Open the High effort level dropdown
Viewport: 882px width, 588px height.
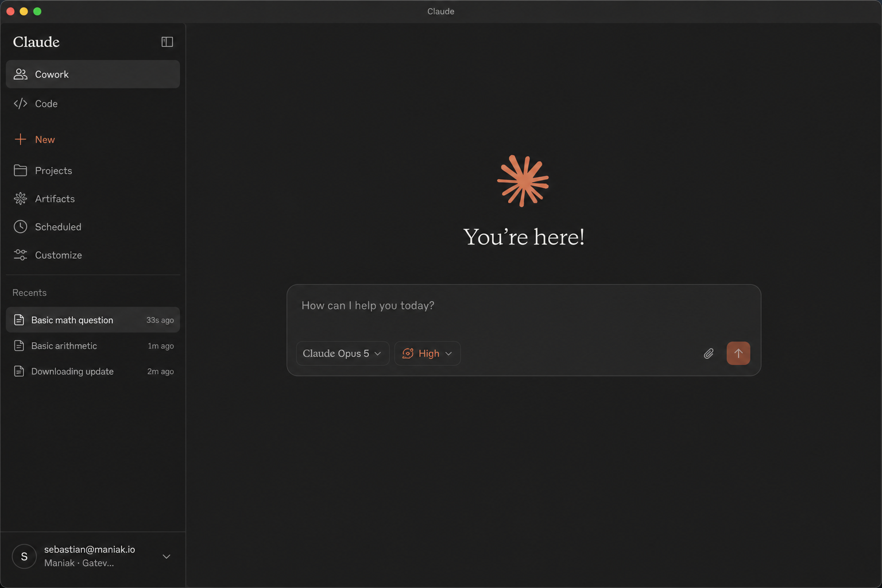coord(427,354)
